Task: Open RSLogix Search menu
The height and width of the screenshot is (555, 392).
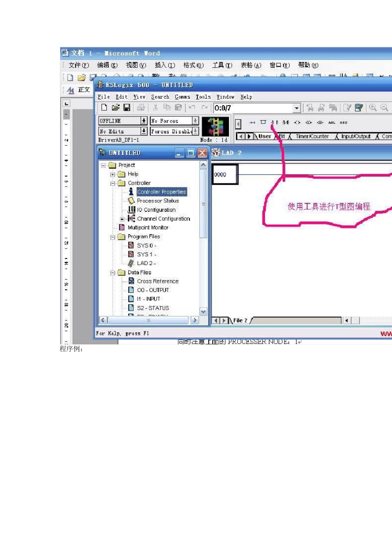Action: click(160, 97)
